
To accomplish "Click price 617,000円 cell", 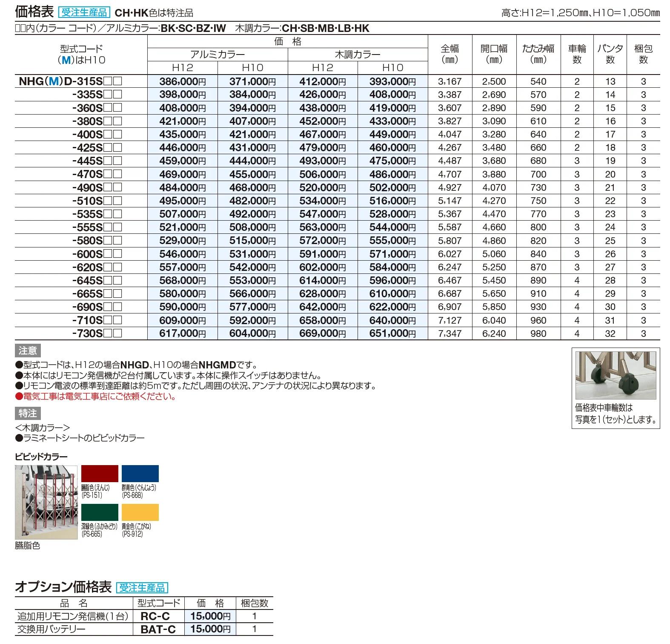I will (183, 333).
